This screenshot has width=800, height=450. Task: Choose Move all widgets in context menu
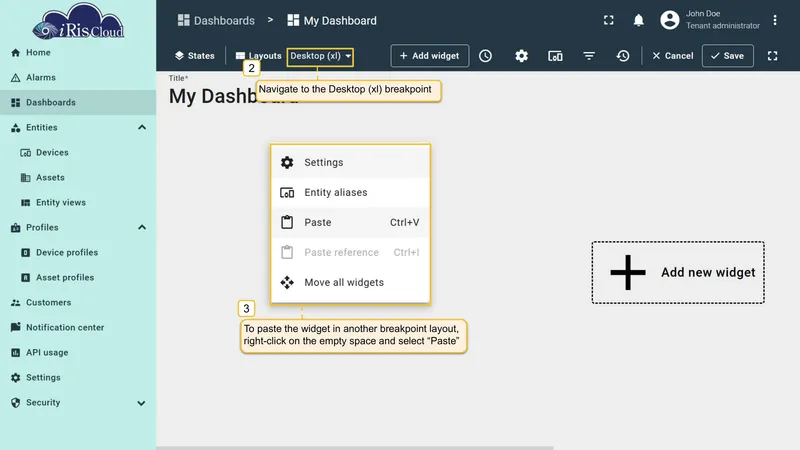[351, 283]
